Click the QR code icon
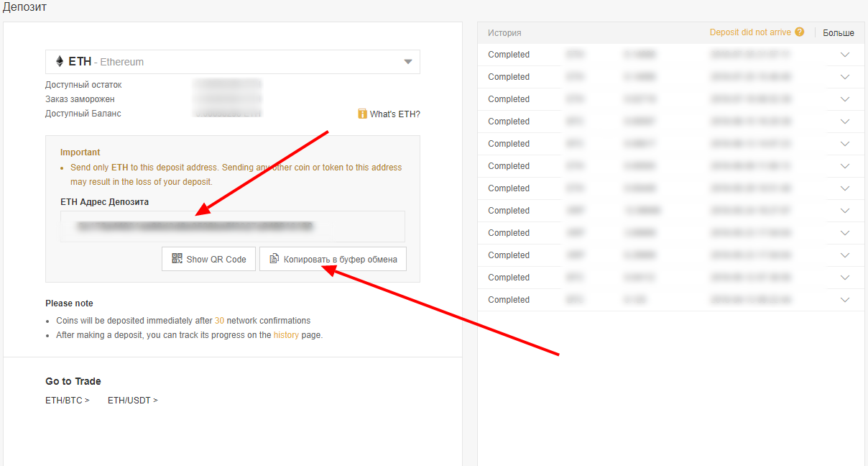Viewport: 868px width, 466px height. tap(177, 259)
